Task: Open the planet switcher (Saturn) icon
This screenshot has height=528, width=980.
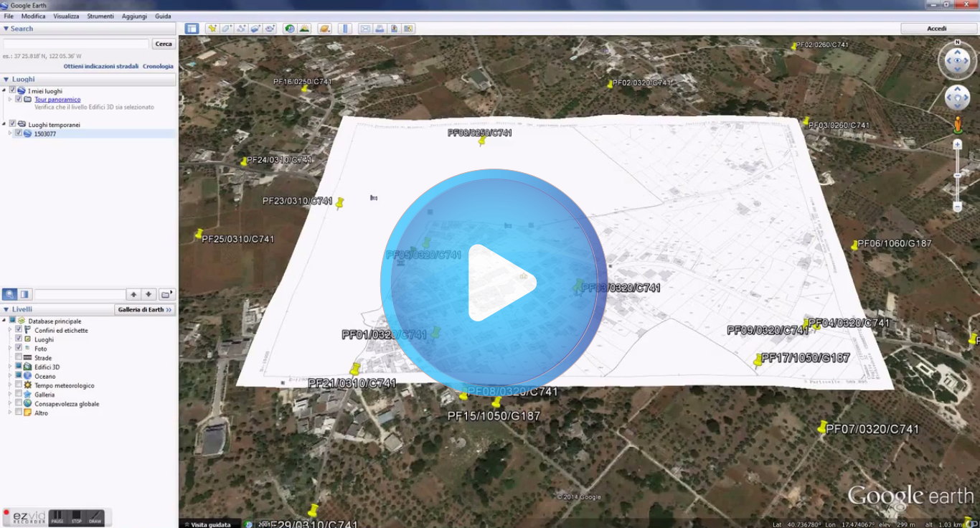Action: pyautogui.click(x=324, y=29)
